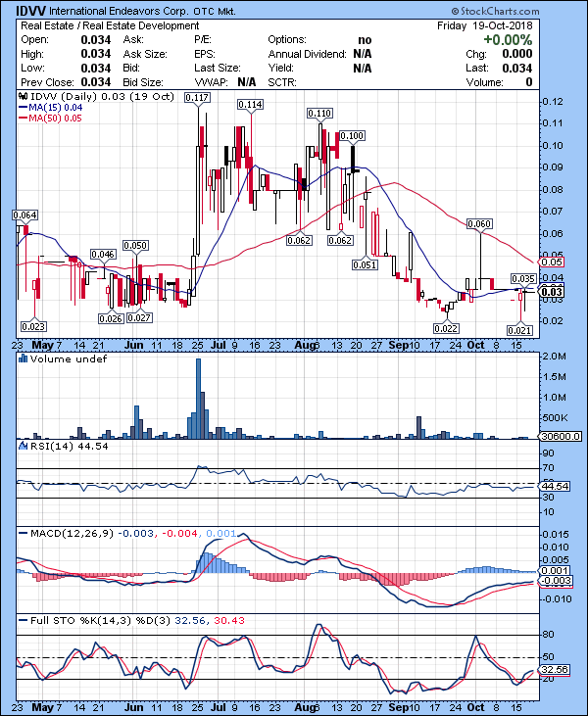Click the Annual Dividend: label
The width and height of the screenshot is (588, 716).
[308, 54]
